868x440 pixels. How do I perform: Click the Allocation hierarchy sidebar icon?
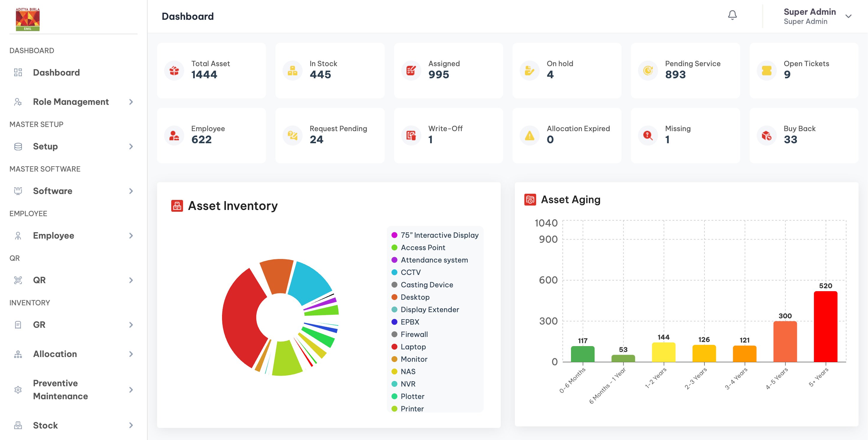(18, 354)
